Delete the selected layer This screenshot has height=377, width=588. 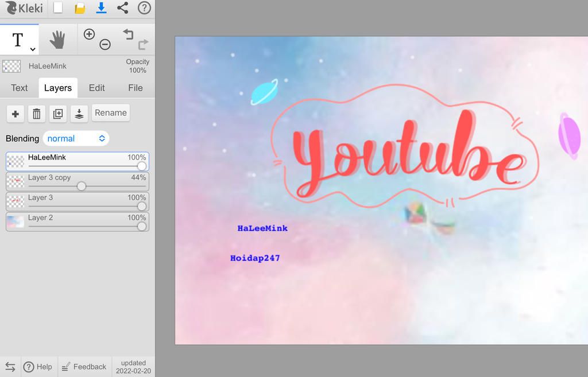[36, 114]
